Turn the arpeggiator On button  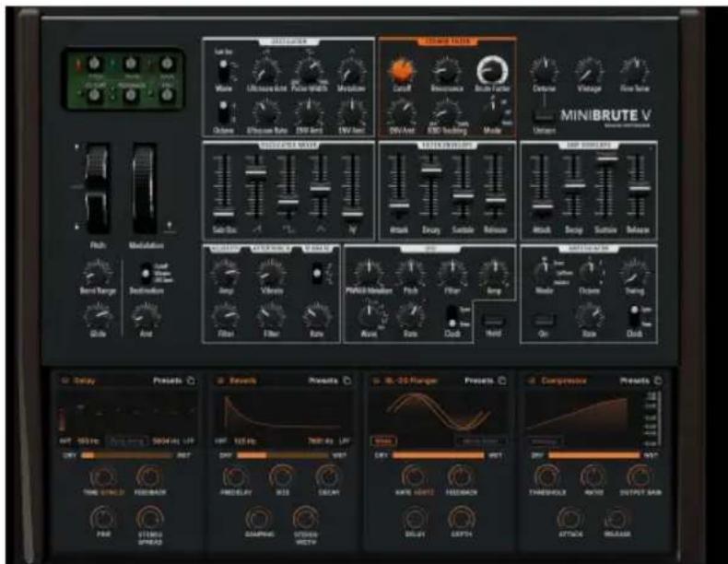(543, 321)
